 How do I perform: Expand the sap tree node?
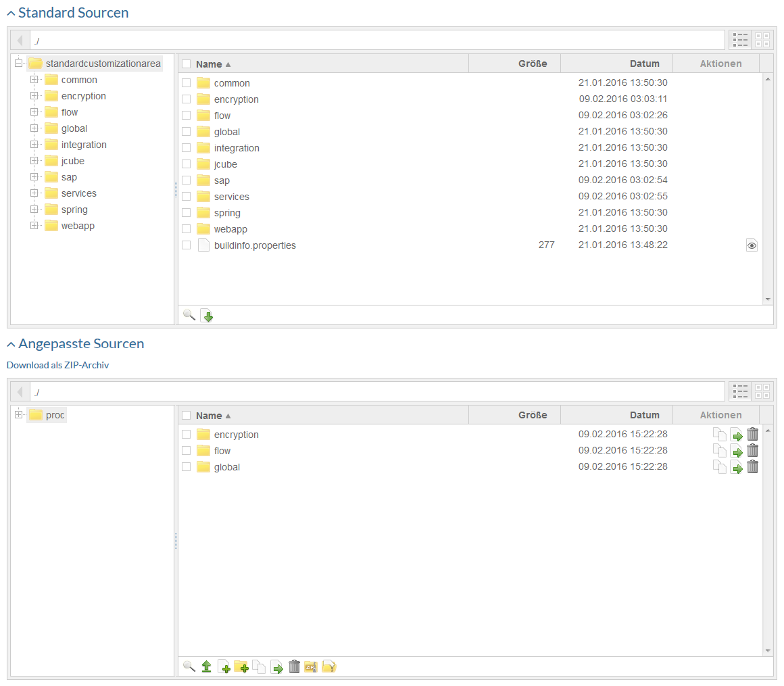coord(34,177)
